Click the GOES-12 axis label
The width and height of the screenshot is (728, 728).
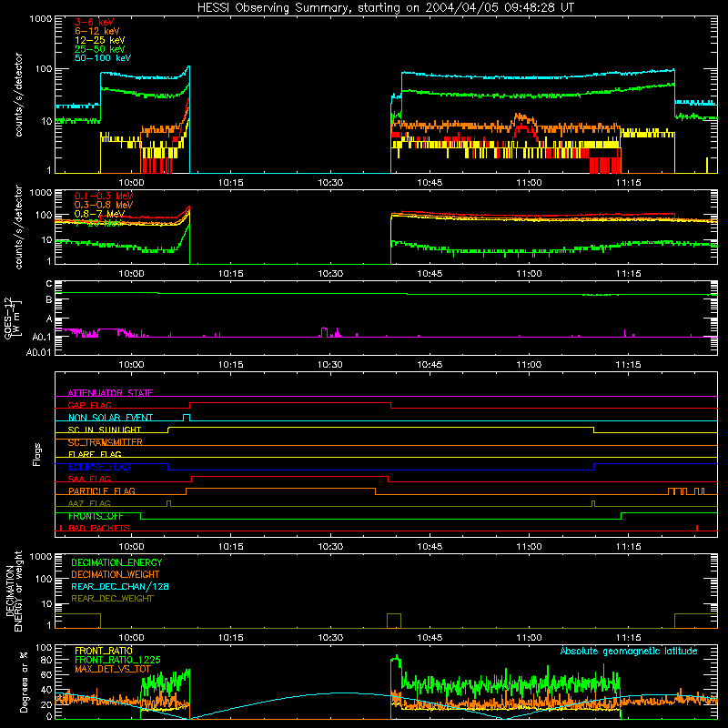point(12,318)
